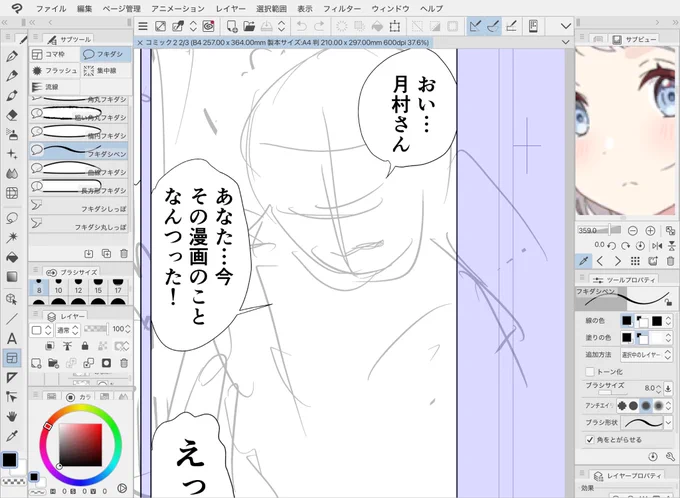Click the New raster layer icon

tap(36, 363)
